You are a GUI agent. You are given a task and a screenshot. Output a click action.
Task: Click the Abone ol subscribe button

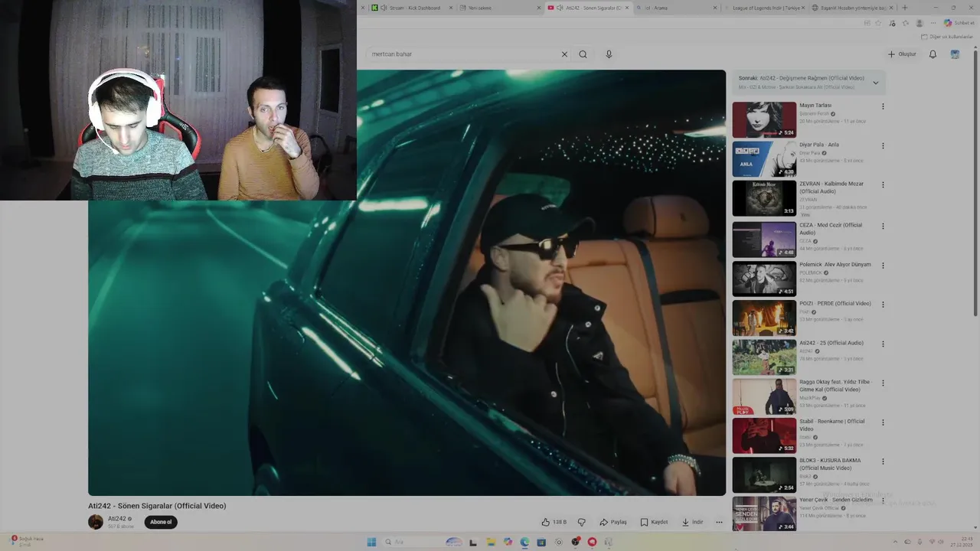161,522
